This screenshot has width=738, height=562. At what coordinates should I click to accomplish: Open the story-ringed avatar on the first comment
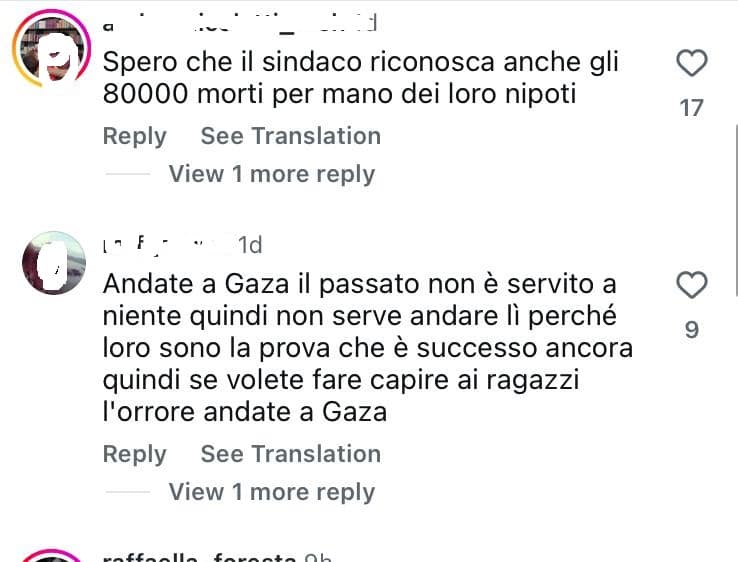[x=52, y=49]
